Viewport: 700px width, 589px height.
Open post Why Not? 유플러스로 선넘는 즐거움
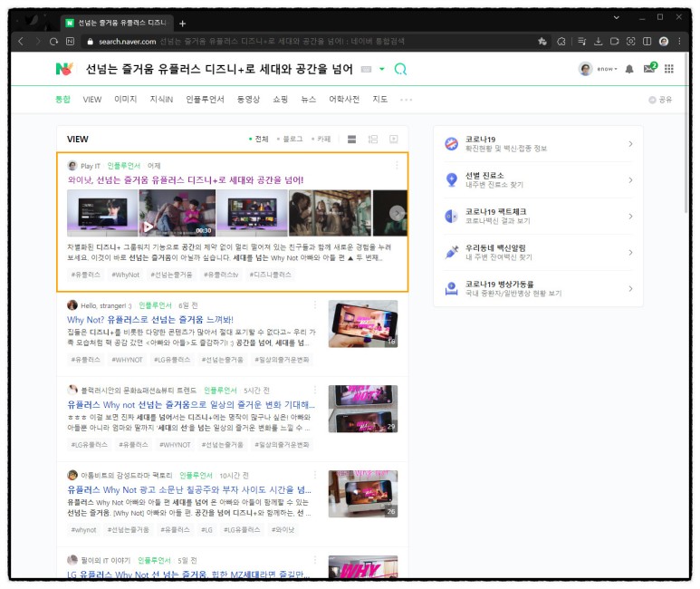click(x=150, y=320)
